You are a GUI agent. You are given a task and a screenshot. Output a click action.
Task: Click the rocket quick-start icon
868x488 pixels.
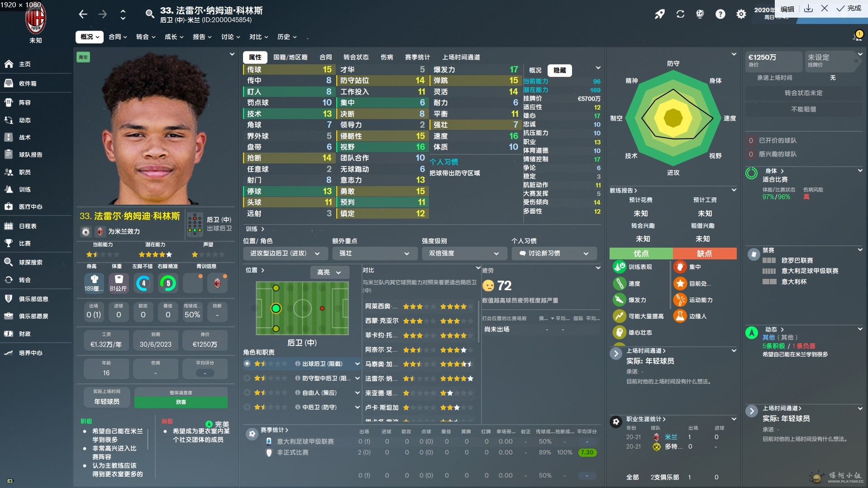[x=660, y=14]
